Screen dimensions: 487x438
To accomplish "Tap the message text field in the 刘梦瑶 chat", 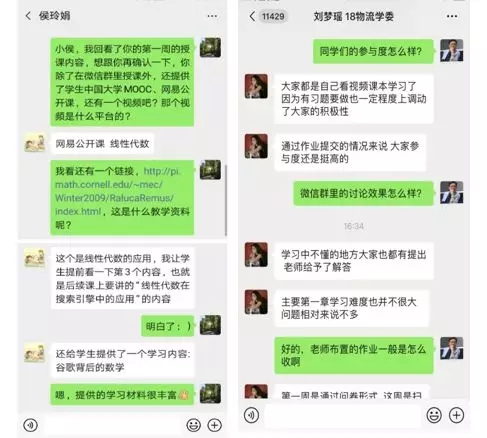I will pos(343,415).
